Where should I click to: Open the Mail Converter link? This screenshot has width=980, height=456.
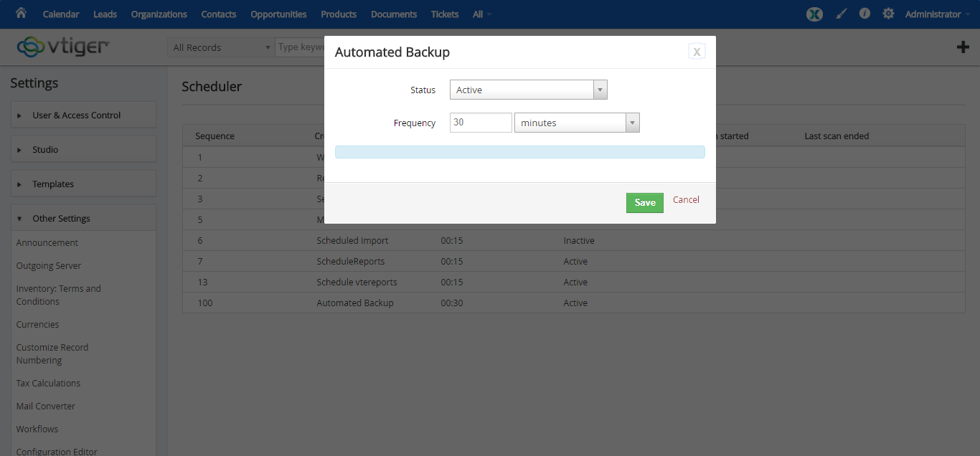point(46,407)
